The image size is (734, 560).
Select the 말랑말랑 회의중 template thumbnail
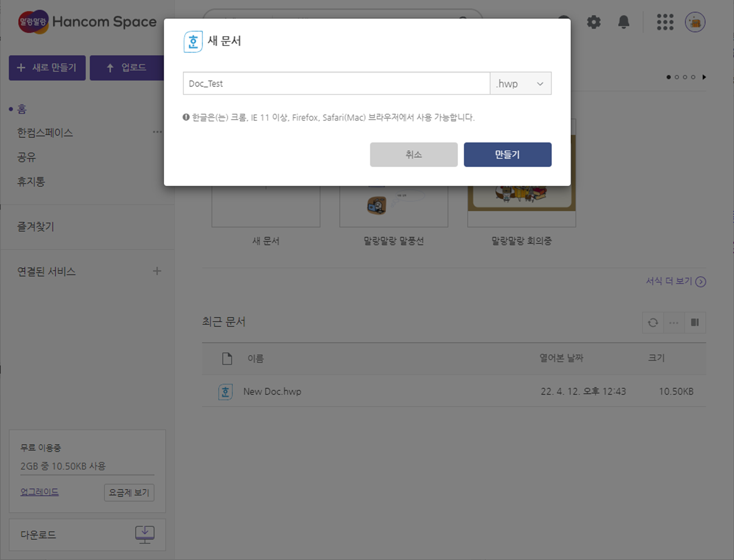522,206
